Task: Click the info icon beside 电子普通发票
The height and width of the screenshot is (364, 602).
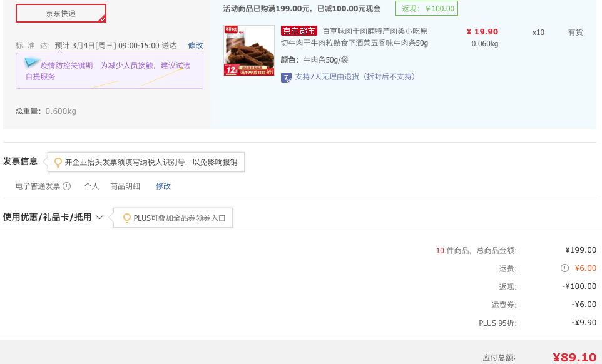Action: click(67, 186)
